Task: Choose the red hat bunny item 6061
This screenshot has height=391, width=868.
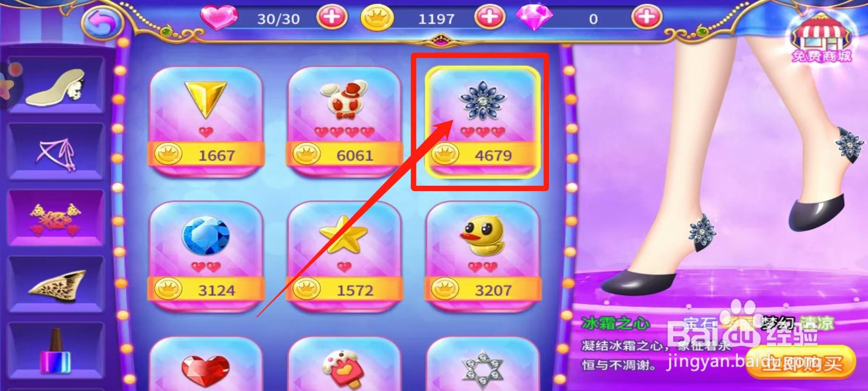Action: 344,121
